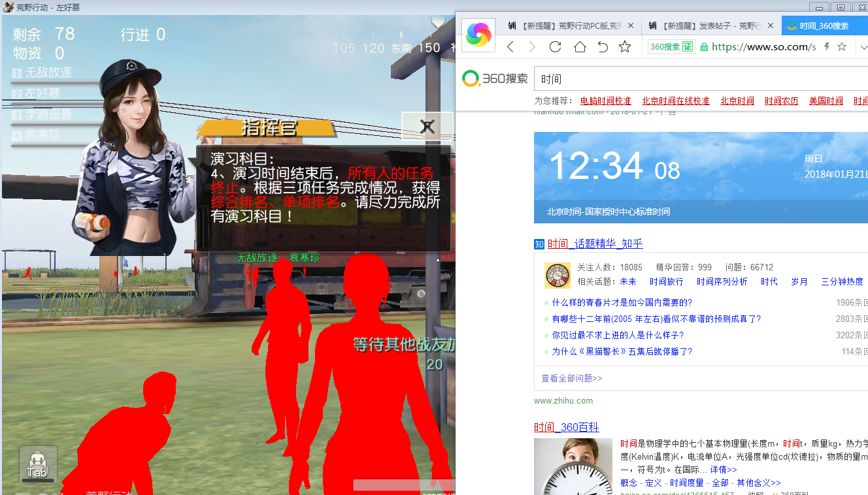Bookmark the page with the address bar star

(842, 47)
